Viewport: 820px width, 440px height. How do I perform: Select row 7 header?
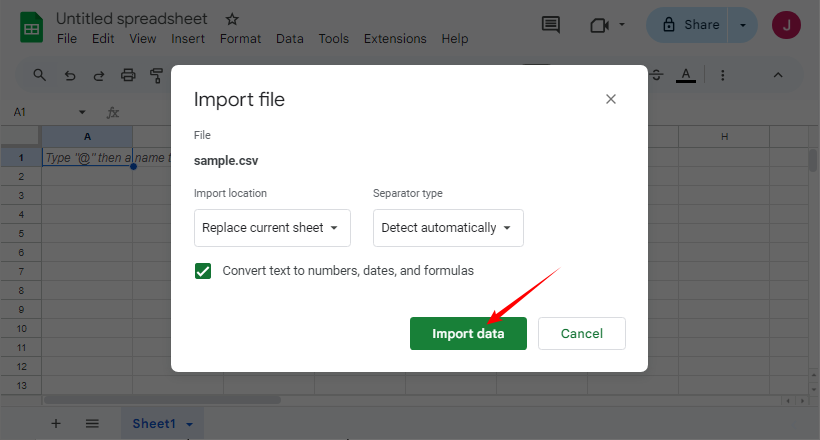coord(21,272)
